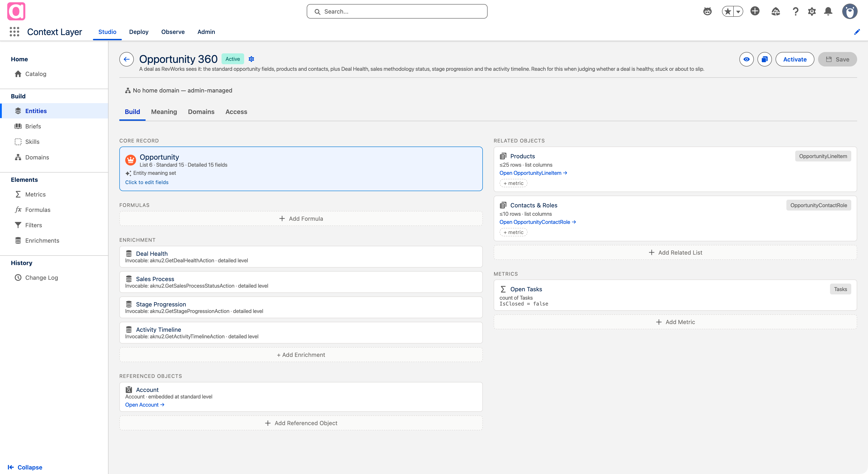Open the Stage Progression enrichment card
This screenshot has width=868, height=474.
301,307
